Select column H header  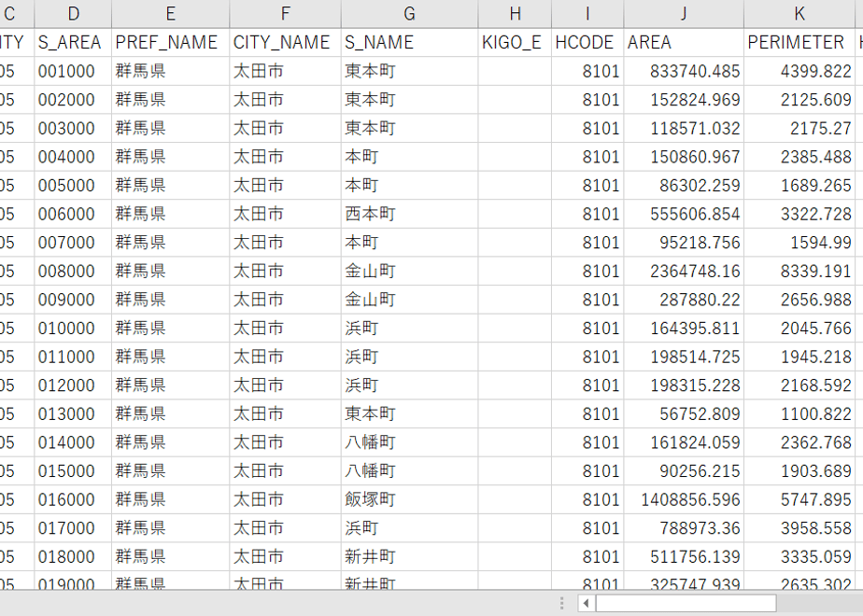516,14
